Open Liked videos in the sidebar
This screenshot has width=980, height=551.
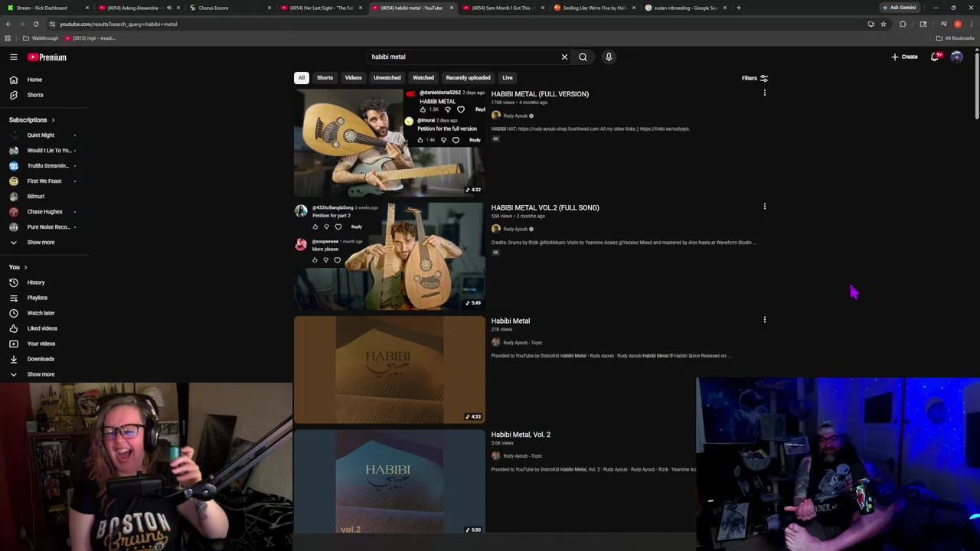point(44,328)
